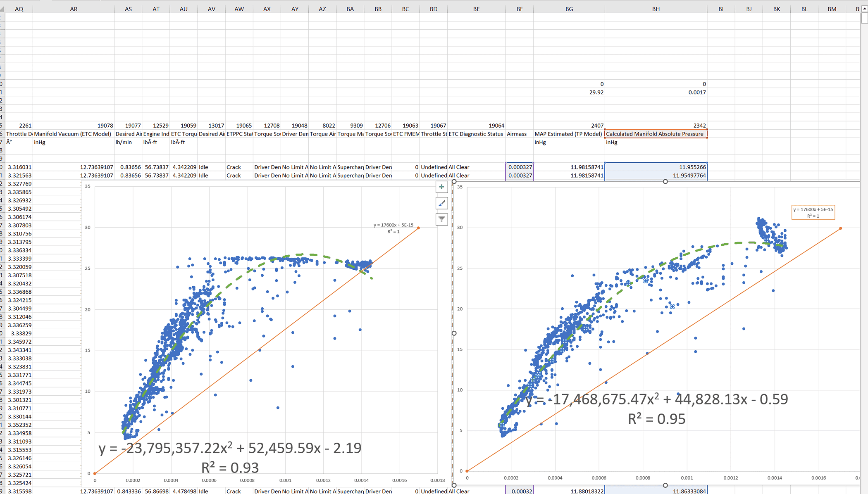Select the cell with value 3.352352
The height and width of the screenshot is (494, 868).
[x=19, y=425]
